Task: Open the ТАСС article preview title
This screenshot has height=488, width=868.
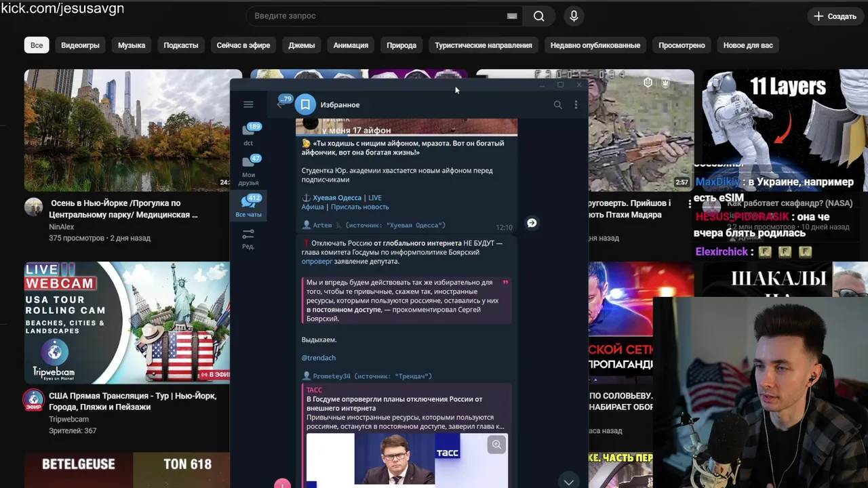Action: pos(394,404)
